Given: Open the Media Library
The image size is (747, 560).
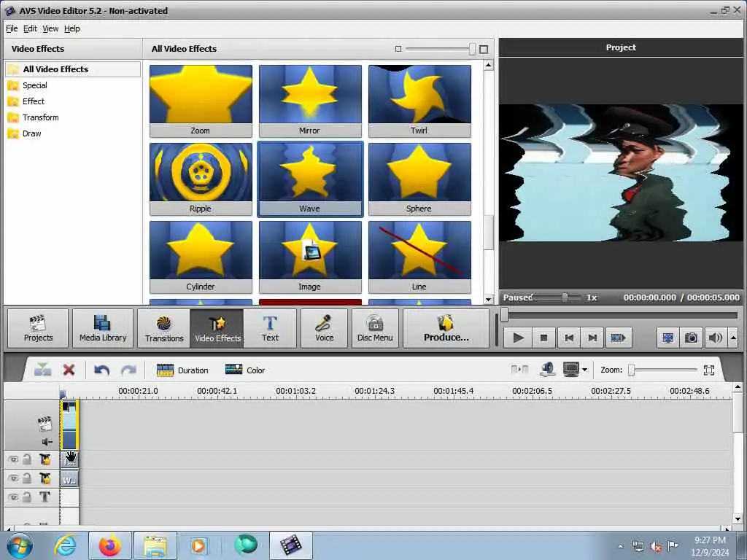Looking at the screenshot, I should (x=103, y=329).
